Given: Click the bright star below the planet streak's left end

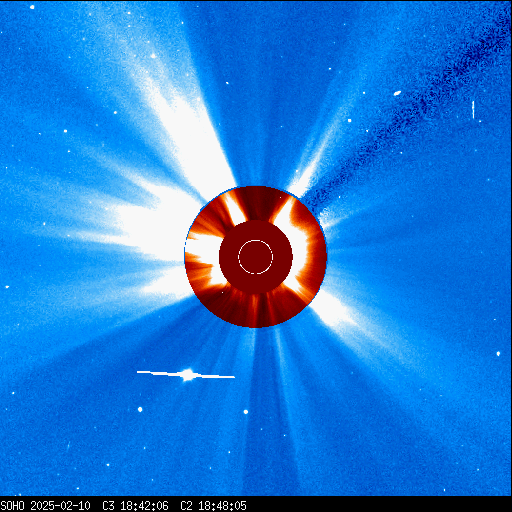Looking at the screenshot, I should click(x=140, y=409).
